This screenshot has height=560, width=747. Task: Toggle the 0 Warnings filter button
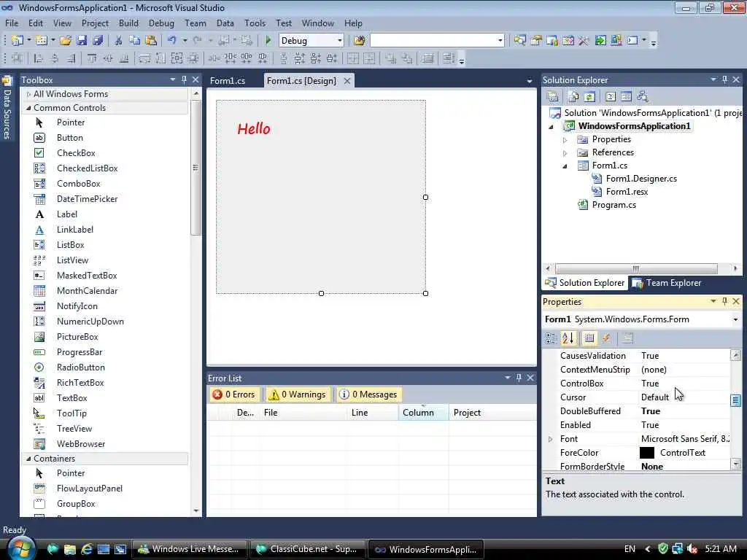(298, 394)
